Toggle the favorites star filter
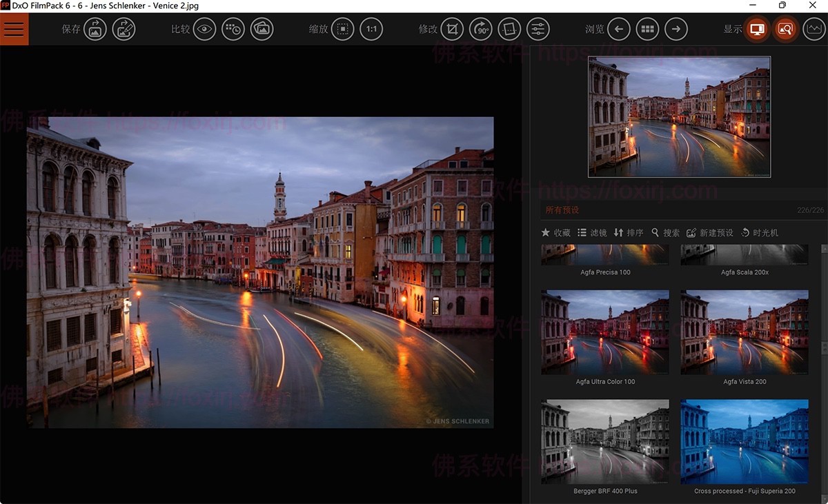This screenshot has height=504, width=828. point(545,232)
